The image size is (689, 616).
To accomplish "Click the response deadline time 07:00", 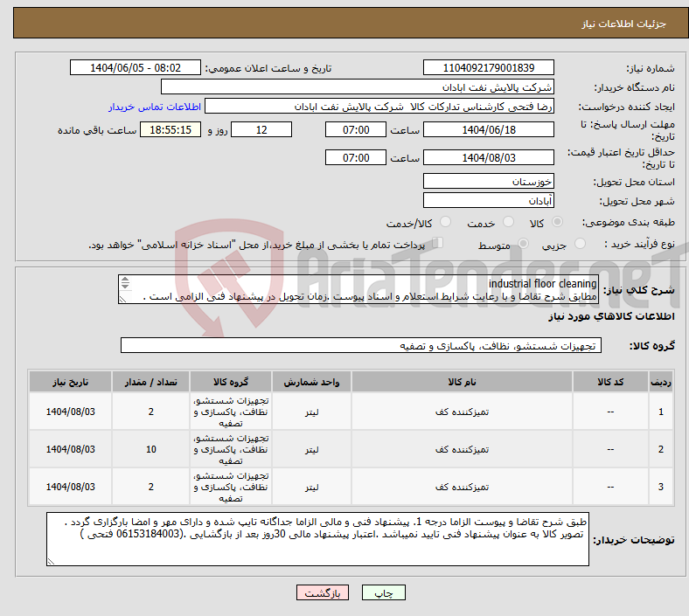I will pos(356,129).
